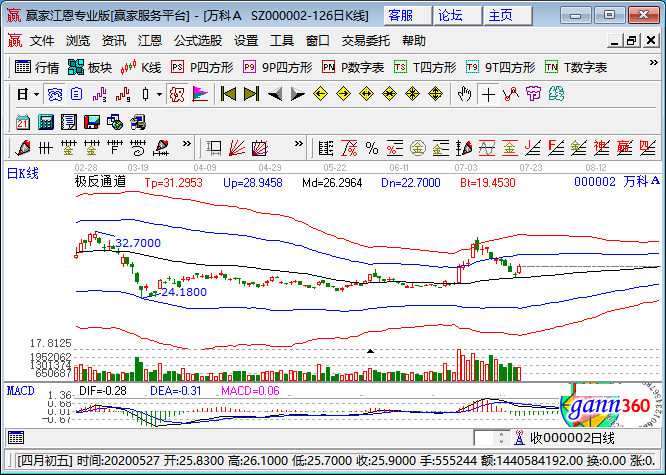Click the 主页 button
This screenshot has height=475, width=666.
tap(507, 16)
